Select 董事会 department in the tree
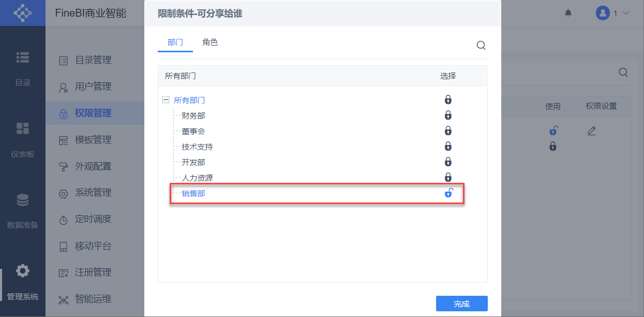The width and height of the screenshot is (644, 317). point(193,131)
